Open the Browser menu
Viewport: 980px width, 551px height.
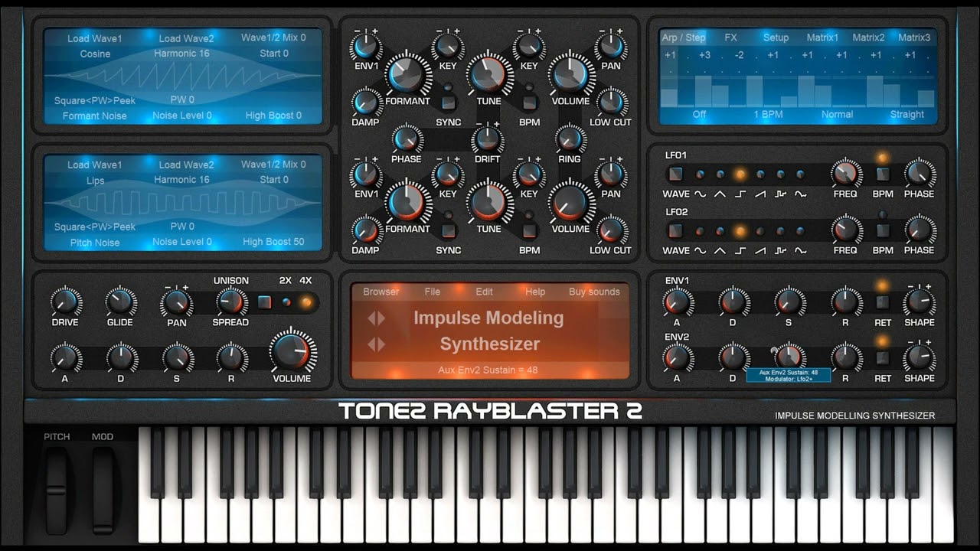point(381,292)
